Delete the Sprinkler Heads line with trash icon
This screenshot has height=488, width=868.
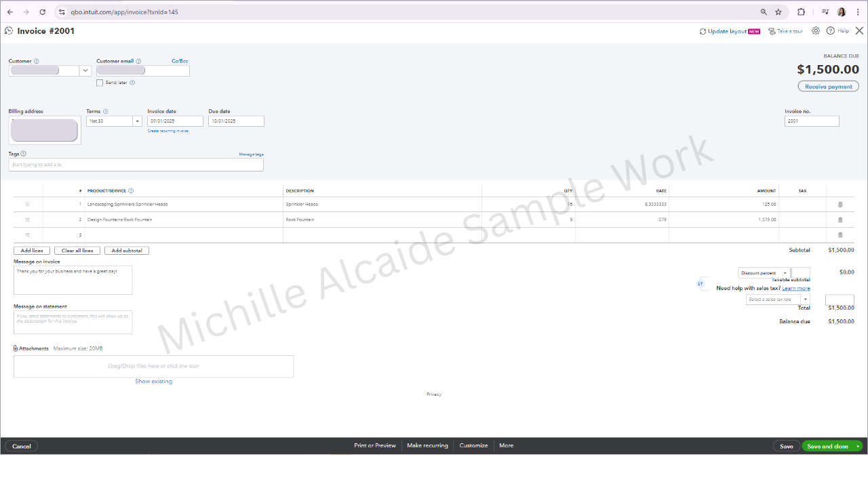(840, 204)
